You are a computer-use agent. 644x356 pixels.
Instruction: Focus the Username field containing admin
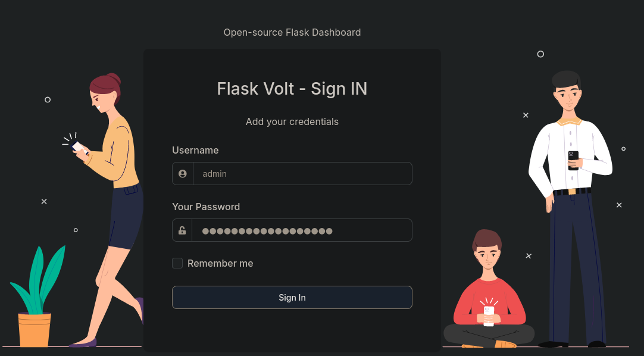coord(302,174)
